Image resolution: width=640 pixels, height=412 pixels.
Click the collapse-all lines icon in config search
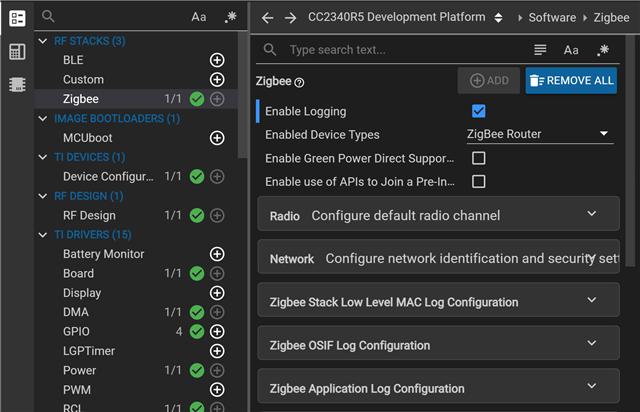(540, 50)
